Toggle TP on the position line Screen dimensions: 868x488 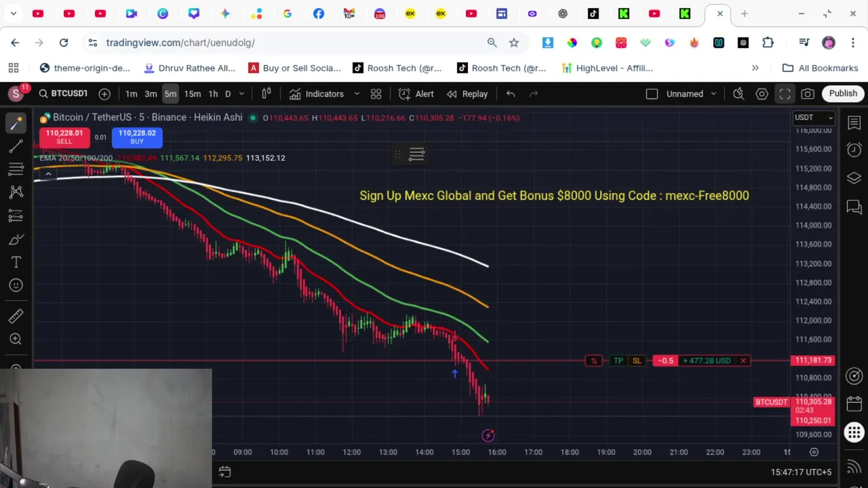[x=618, y=361]
